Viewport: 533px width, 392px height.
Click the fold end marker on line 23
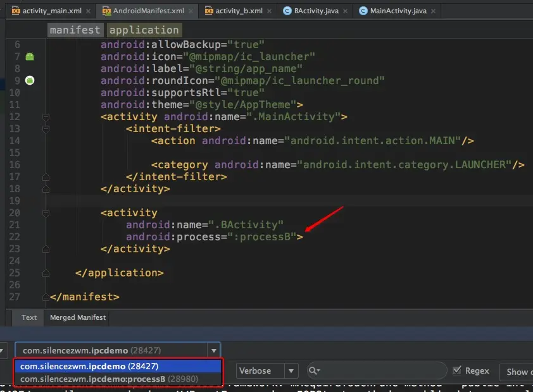46,249
